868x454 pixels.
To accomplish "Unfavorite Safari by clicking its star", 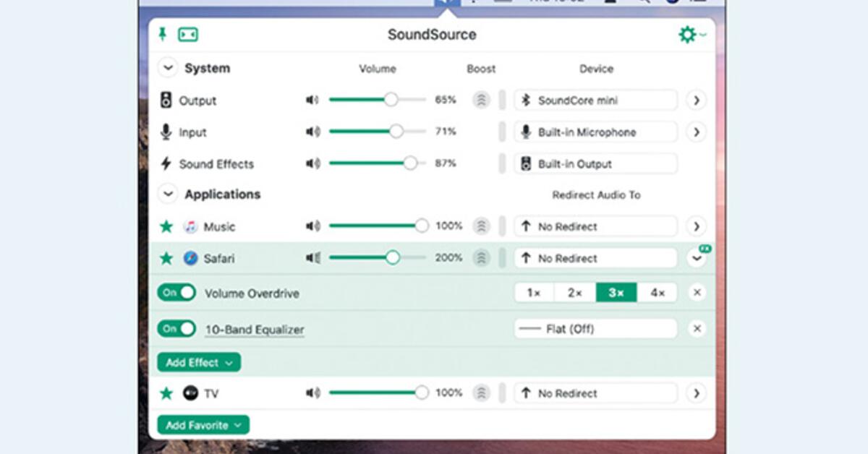I will [x=166, y=258].
